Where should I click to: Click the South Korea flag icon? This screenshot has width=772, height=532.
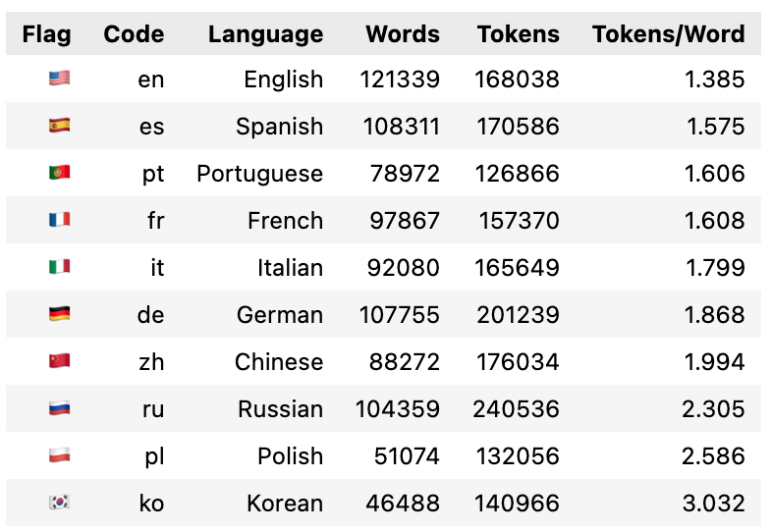click(x=60, y=502)
